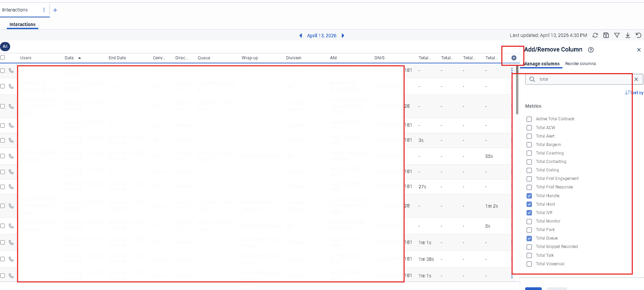Sort by the ANI column header
644x290 pixels.
334,58
